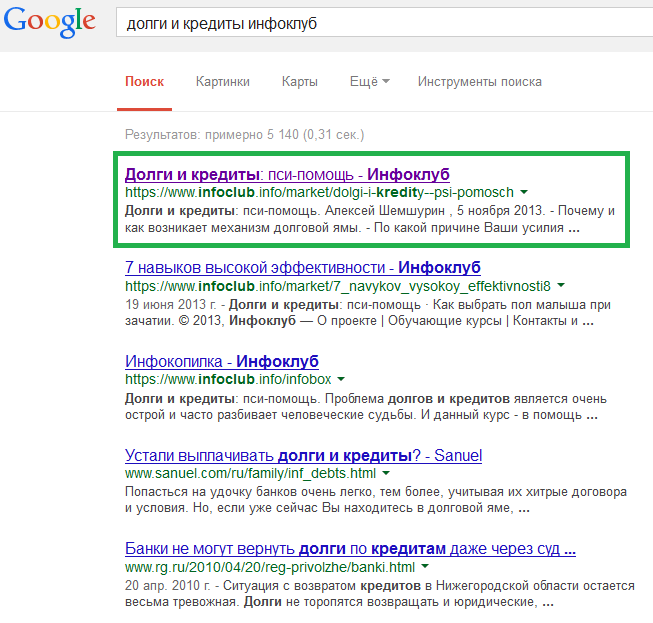Click the snippet starting '19 июня 2013 г.'
This screenshot has height=623, width=653.
click(x=368, y=313)
